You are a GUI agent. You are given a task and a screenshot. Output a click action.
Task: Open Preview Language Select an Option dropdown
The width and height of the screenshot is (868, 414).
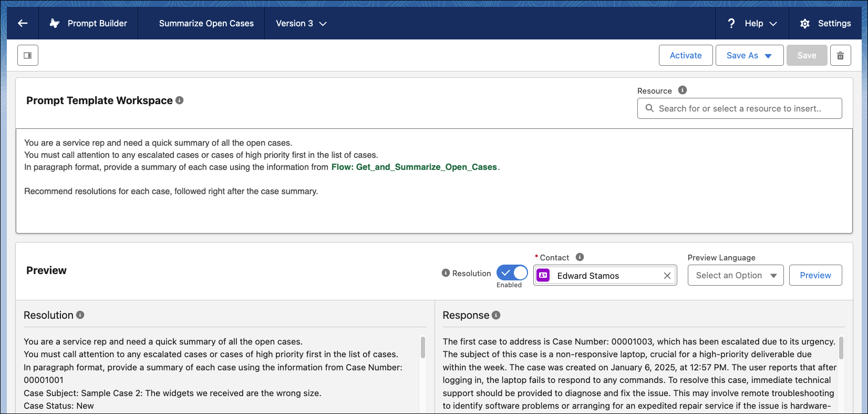pos(736,275)
